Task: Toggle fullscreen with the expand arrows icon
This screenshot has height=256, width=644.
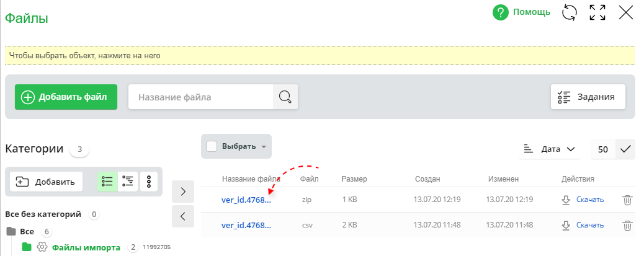Action: point(597,12)
